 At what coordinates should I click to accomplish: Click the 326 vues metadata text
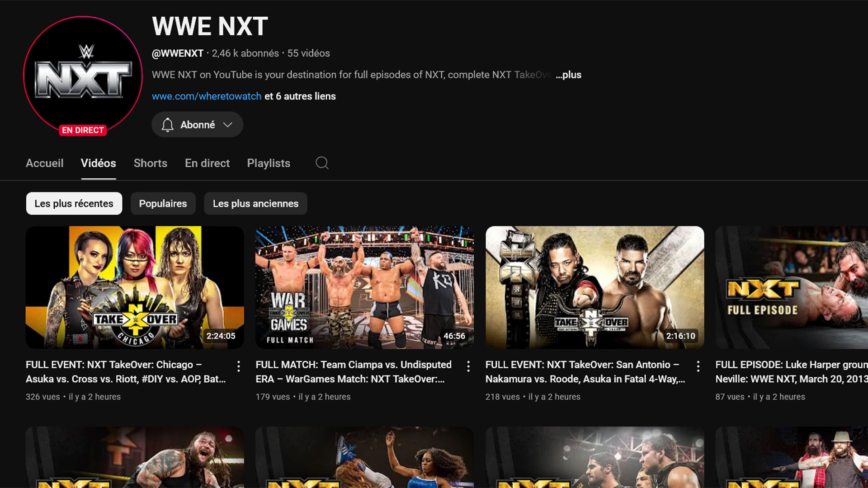[43, 397]
